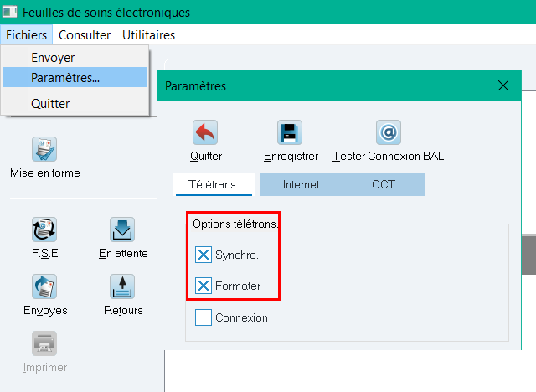The height and width of the screenshot is (392, 536).
Task: Open the Envoyés folder icon
Action: pyautogui.click(x=44, y=286)
